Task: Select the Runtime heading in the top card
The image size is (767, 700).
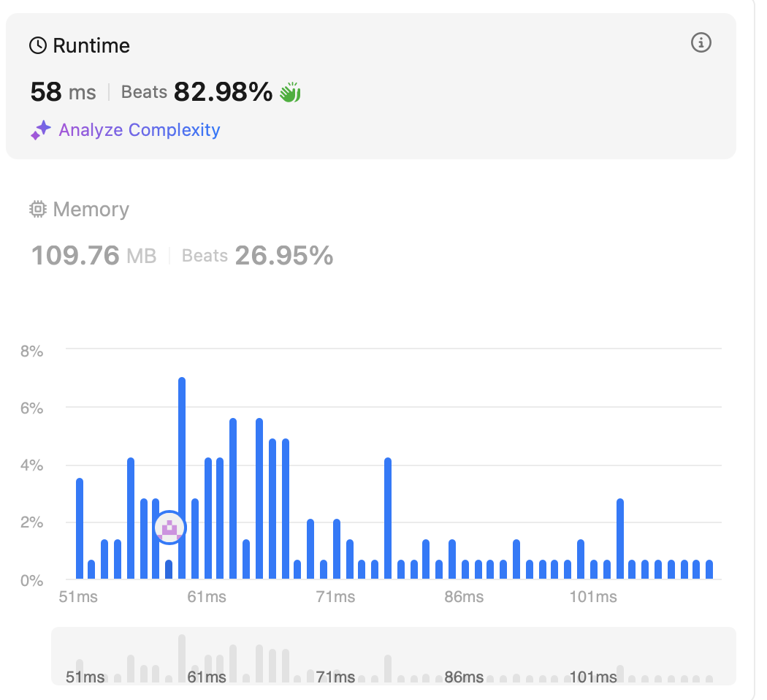Action: [x=91, y=46]
